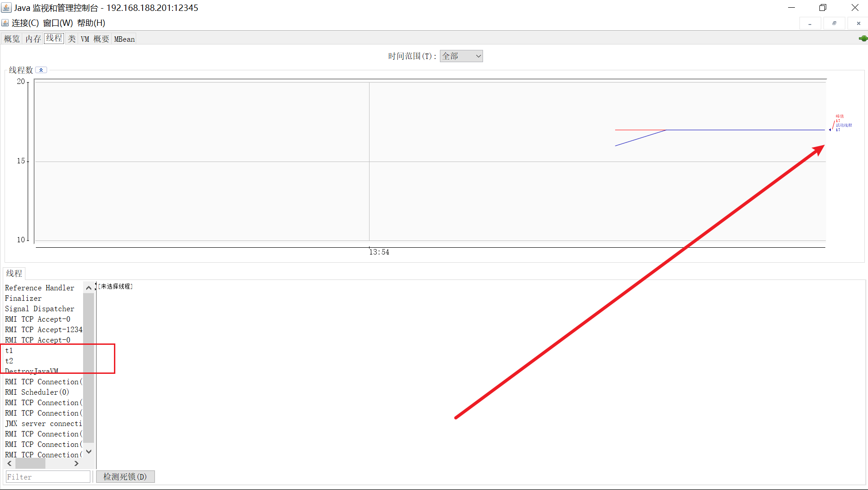Switch to the VM 概要 tab
Image resolution: width=868 pixels, height=490 pixels.
[95, 39]
